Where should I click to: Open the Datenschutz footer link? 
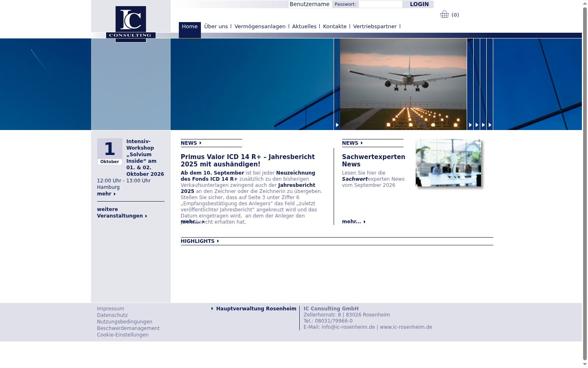point(112,315)
